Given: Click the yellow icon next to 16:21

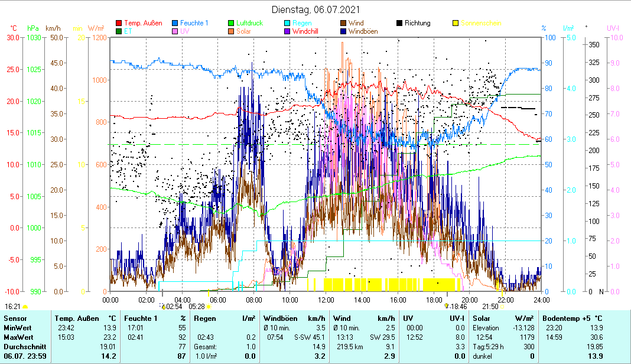Looking at the screenshot, I should click(25, 307).
